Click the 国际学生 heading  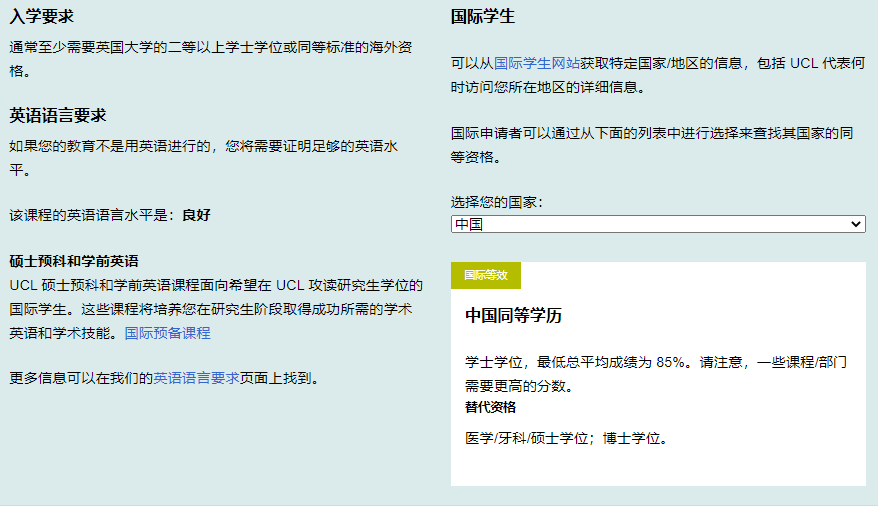[x=483, y=16]
